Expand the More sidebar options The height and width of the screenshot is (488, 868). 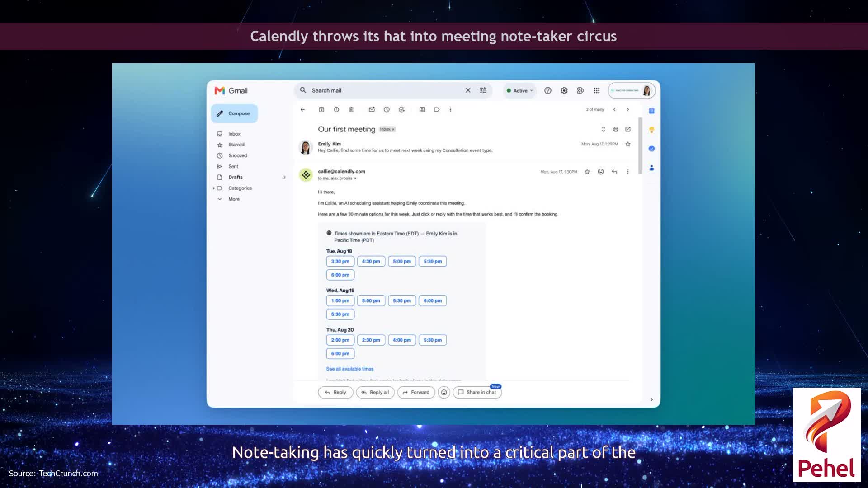pos(234,199)
